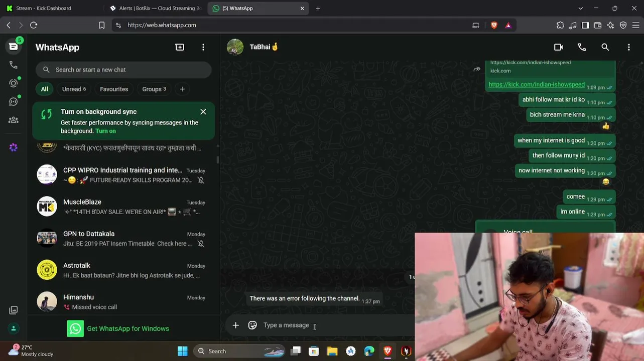Open the Himanshu chat
Image resolution: width=644 pixels, height=361 pixels.
click(123, 302)
